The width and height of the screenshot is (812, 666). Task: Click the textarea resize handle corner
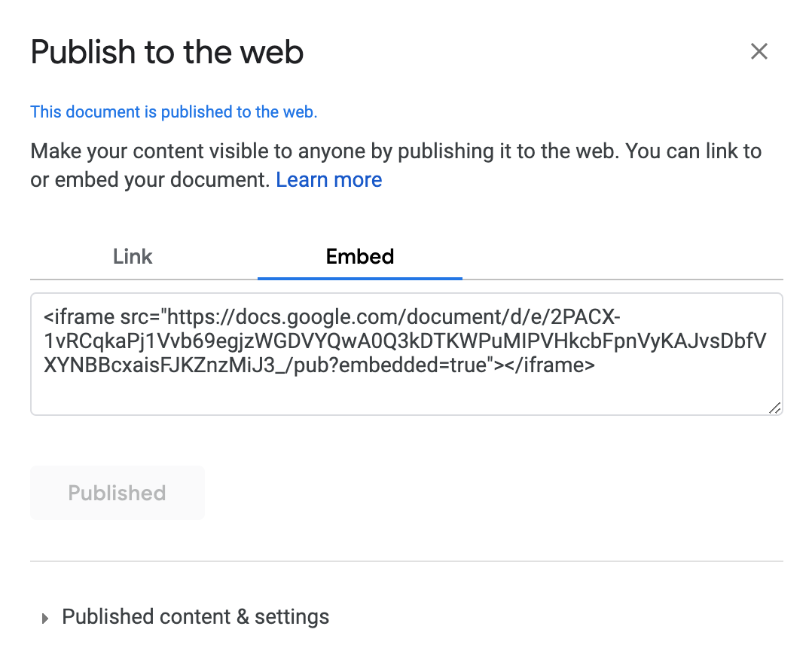[x=774, y=408]
